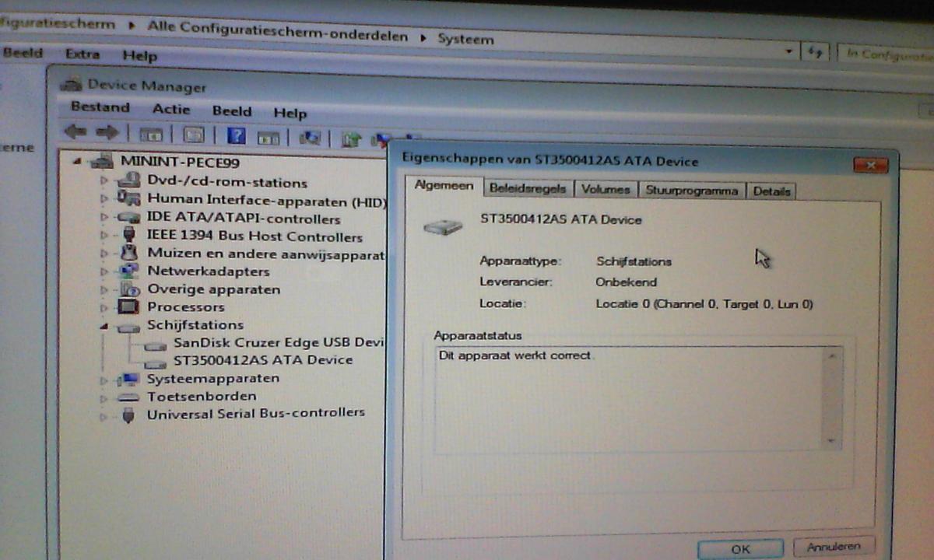Expand Toetsenborden category
Viewport: 934px width, 560px height.
click(x=104, y=397)
